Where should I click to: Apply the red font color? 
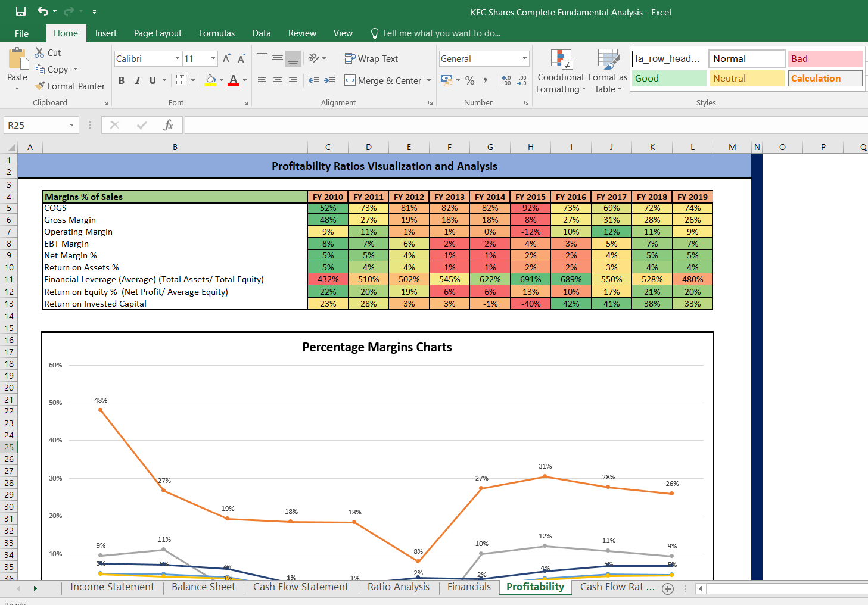(234, 80)
